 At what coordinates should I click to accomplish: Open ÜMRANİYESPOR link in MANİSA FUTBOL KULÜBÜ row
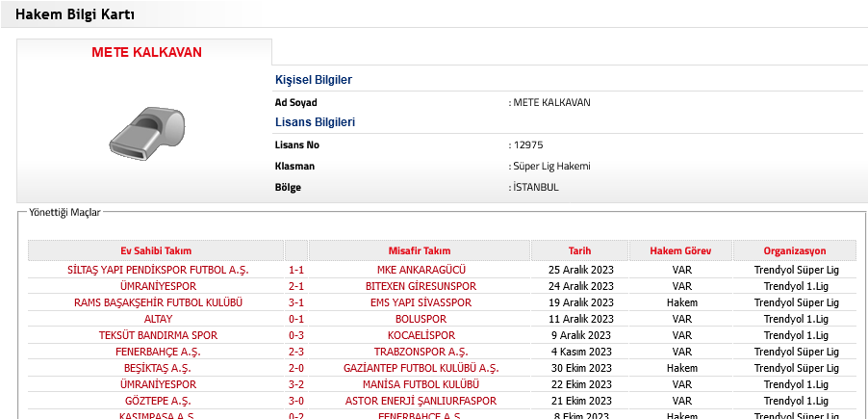[x=158, y=384]
